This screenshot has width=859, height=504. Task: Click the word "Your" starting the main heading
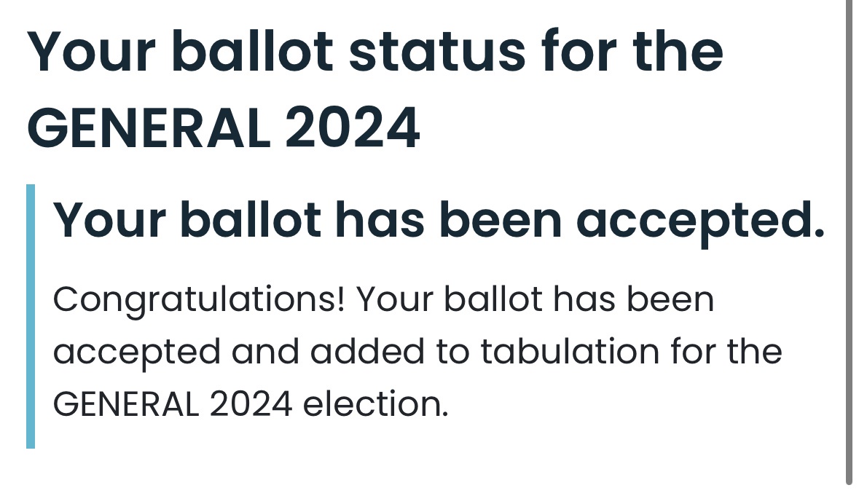pyautogui.click(x=92, y=52)
